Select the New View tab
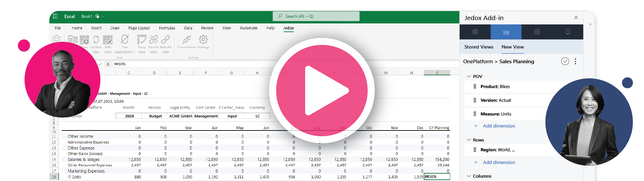Screen dimensions: 644x181 (x=513, y=47)
